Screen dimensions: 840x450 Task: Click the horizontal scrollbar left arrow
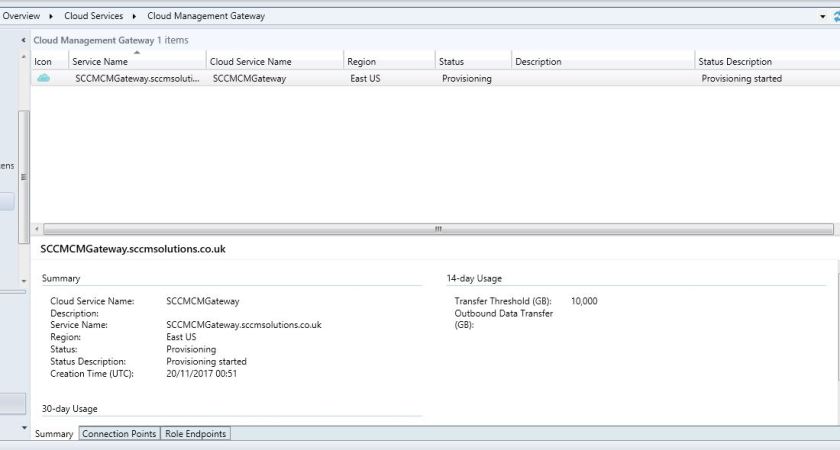click(x=37, y=229)
